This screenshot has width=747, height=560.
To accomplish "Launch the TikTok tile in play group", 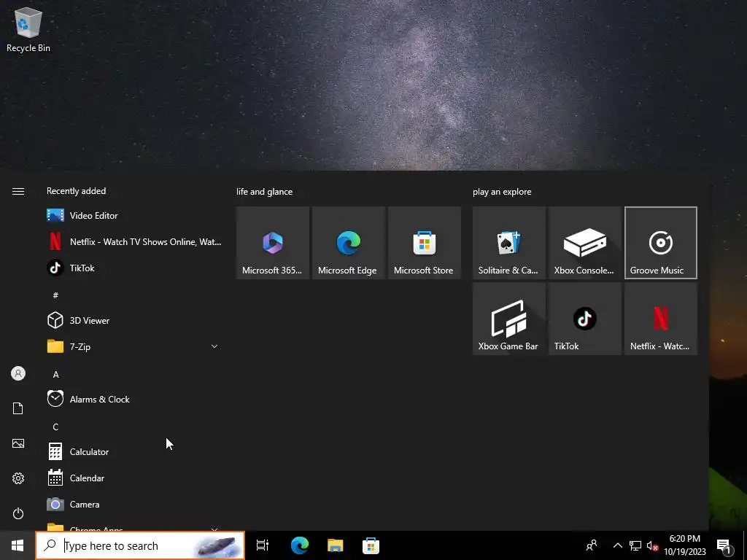I will tap(585, 319).
